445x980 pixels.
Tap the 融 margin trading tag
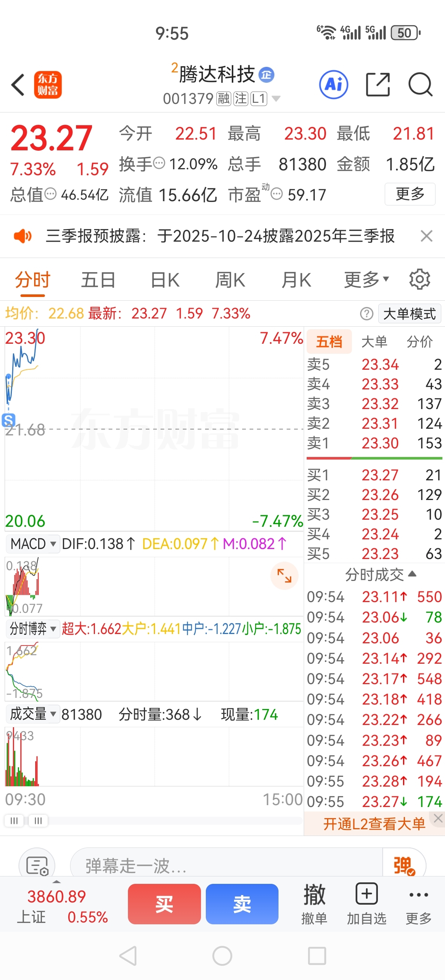[x=224, y=98]
